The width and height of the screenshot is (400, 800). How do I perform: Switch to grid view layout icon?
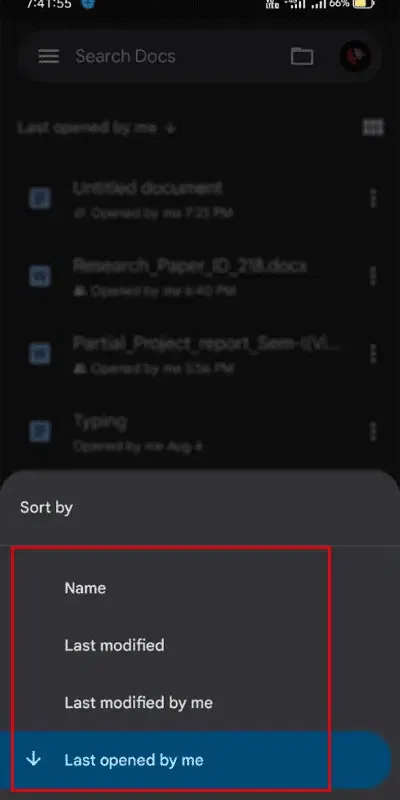coord(373,128)
